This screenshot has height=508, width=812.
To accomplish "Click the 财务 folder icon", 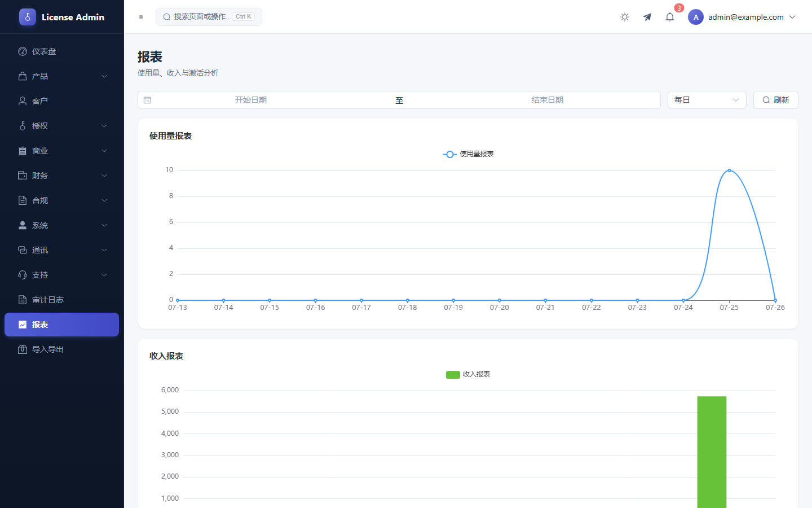I will coord(23,176).
